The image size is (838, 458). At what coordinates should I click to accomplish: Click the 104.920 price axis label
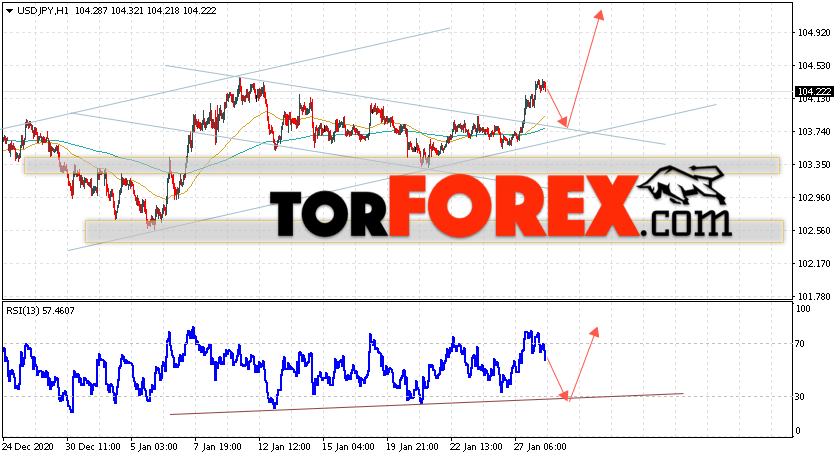tap(814, 33)
